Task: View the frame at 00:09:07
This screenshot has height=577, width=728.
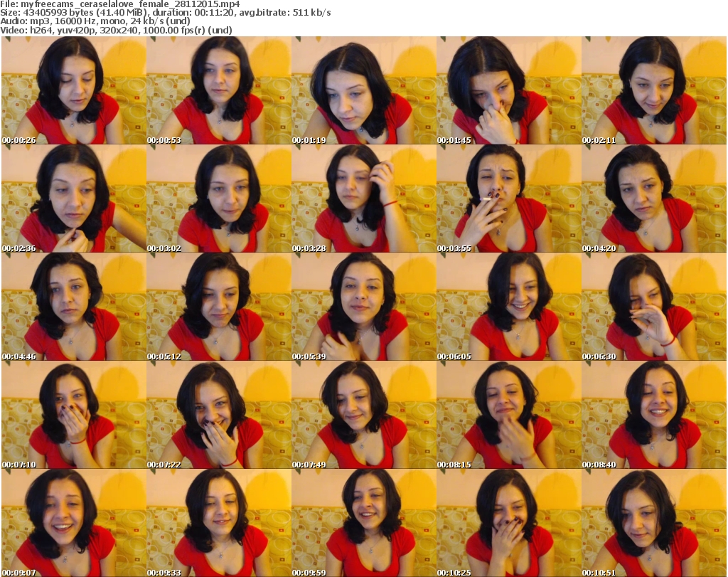Action: click(74, 523)
